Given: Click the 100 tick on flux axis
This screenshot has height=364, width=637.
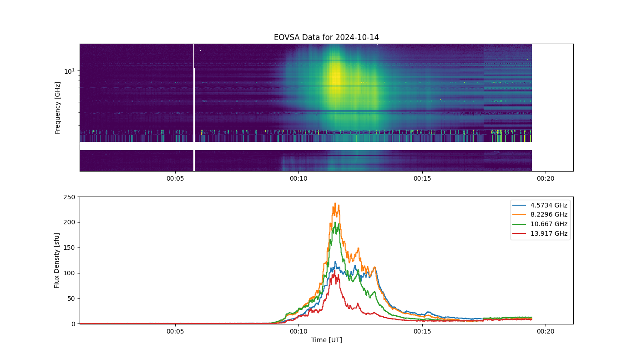Looking at the screenshot, I should pos(70,273).
